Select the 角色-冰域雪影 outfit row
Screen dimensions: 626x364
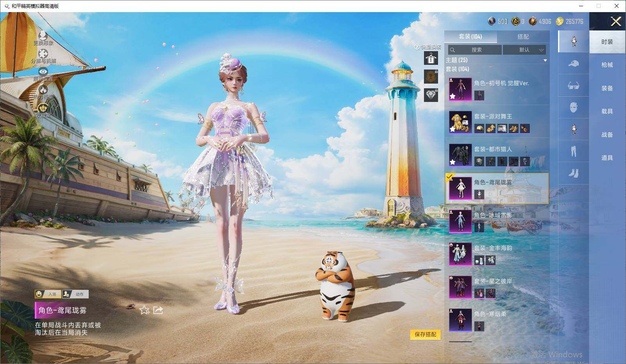497,221
